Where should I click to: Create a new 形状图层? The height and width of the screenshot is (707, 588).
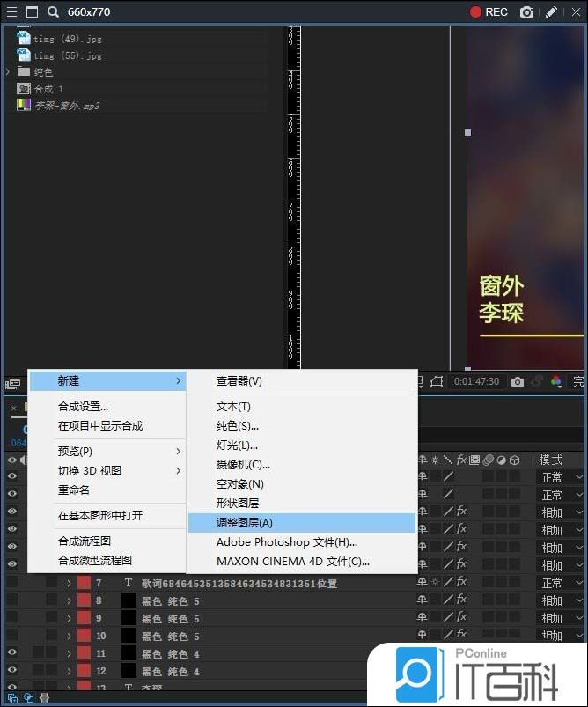tap(237, 504)
